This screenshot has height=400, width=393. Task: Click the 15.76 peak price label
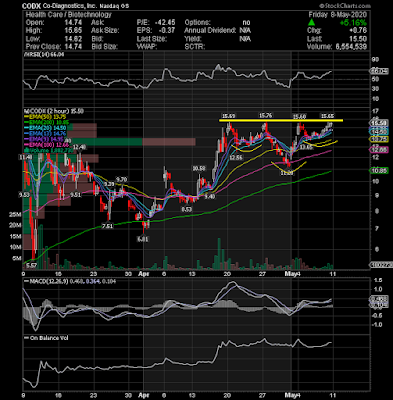[265, 116]
